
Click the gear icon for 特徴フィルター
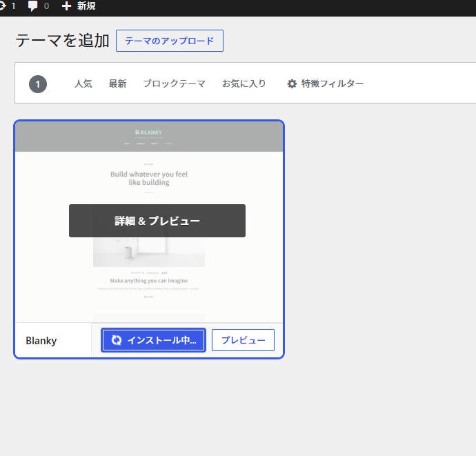tap(292, 83)
